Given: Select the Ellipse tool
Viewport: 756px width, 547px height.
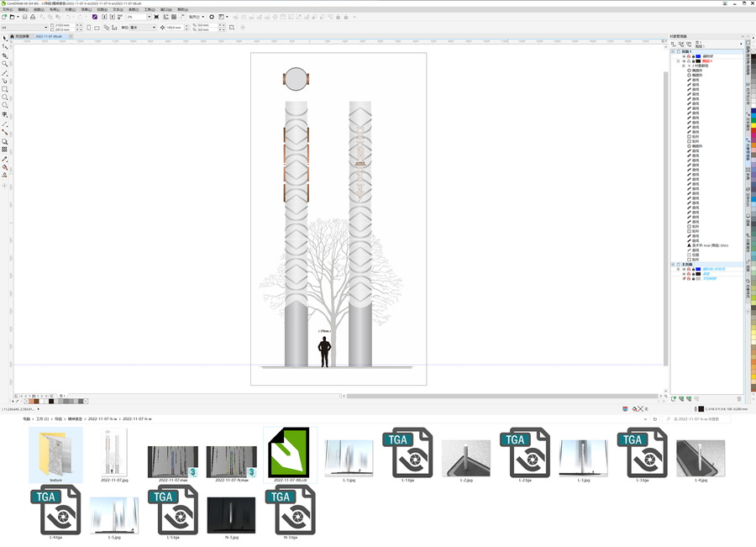Looking at the screenshot, I should [4, 97].
